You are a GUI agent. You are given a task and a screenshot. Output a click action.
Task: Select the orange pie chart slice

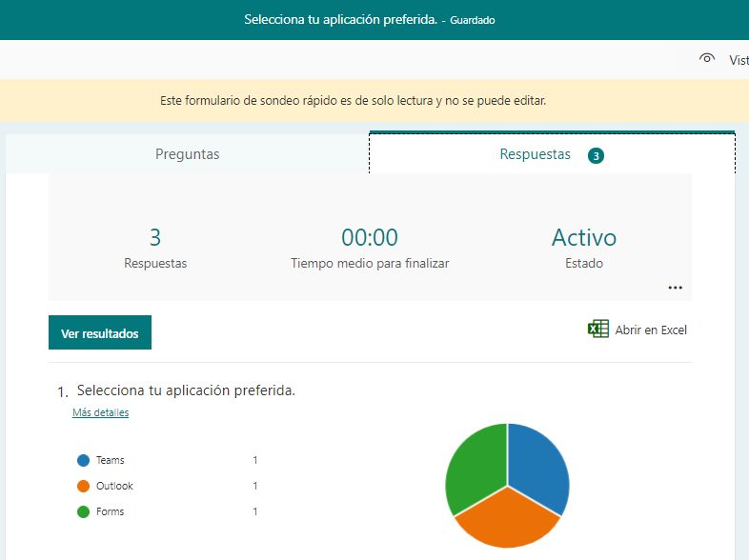505,519
